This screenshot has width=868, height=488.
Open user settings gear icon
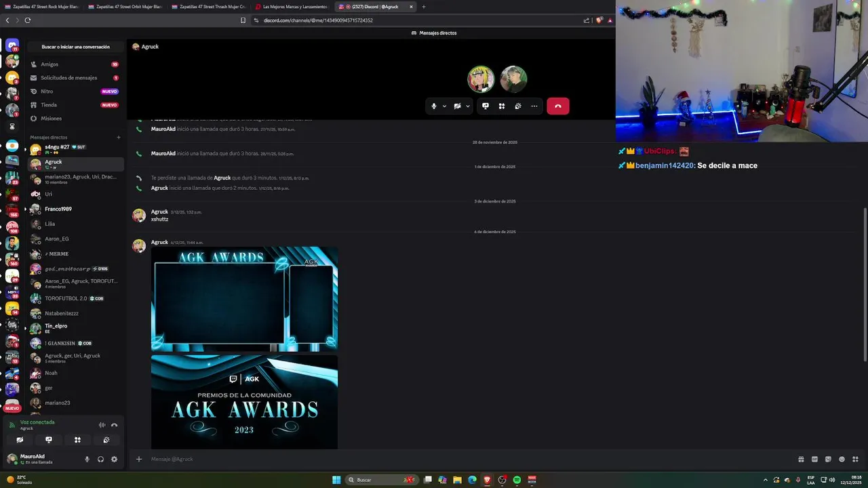(x=114, y=459)
